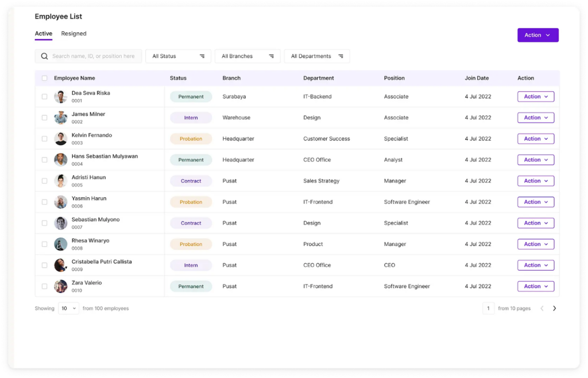
Task: Check the box for James Milner
Action: [x=44, y=118]
